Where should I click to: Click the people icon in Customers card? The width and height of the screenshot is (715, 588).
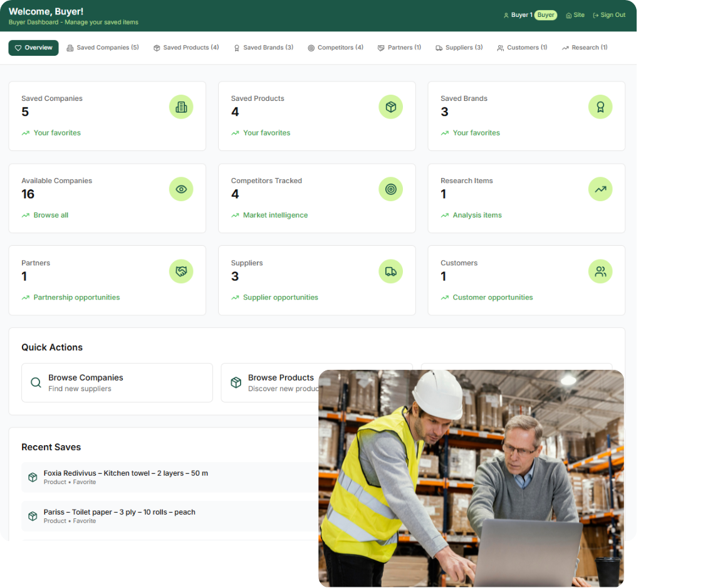(x=600, y=271)
